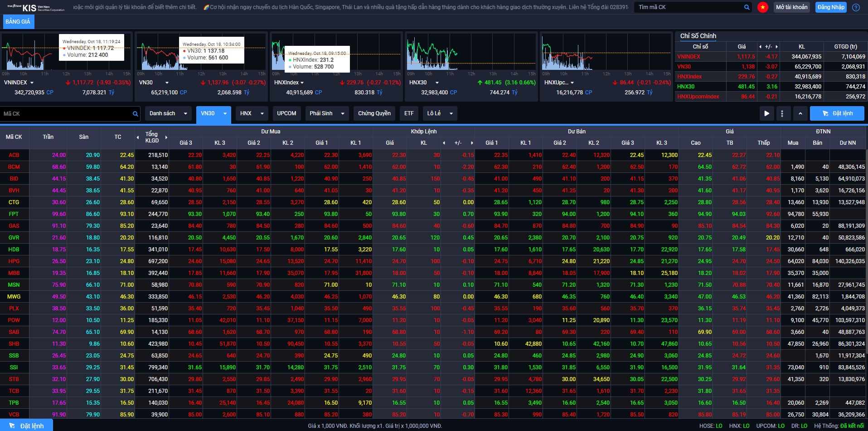Click the Mở tài khoản button

click(x=791, y=7)
